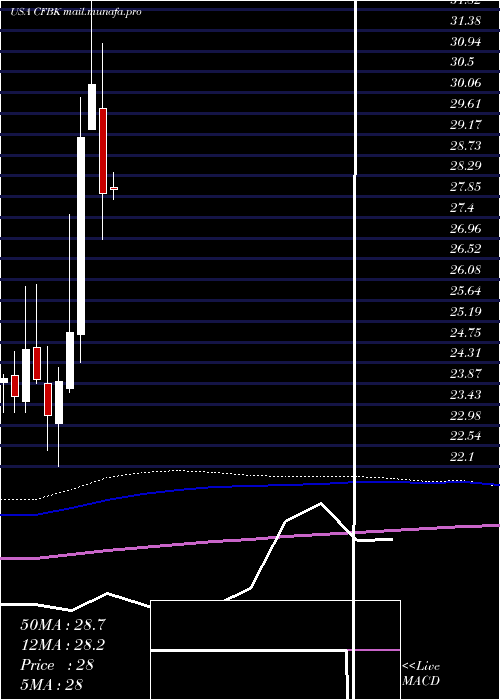Click the 30.94 price axis label
Screen dimensions: 500x700
coord(466,42)
